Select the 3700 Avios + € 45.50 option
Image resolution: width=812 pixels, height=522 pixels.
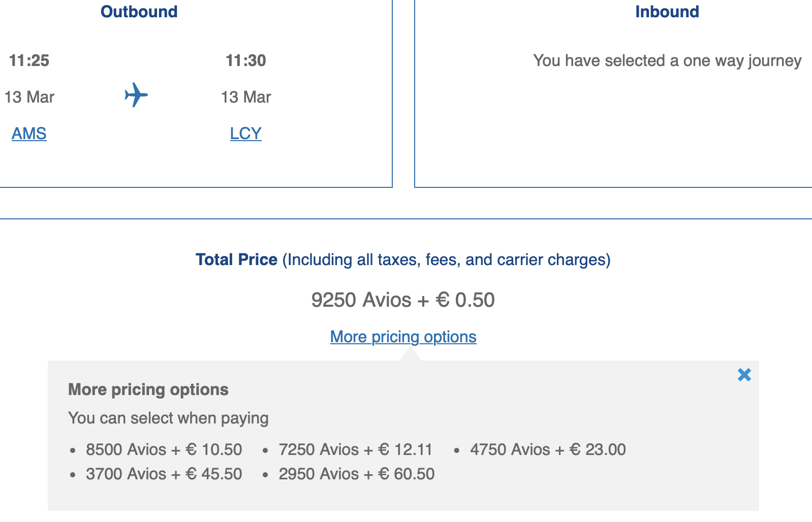(164, 474)
